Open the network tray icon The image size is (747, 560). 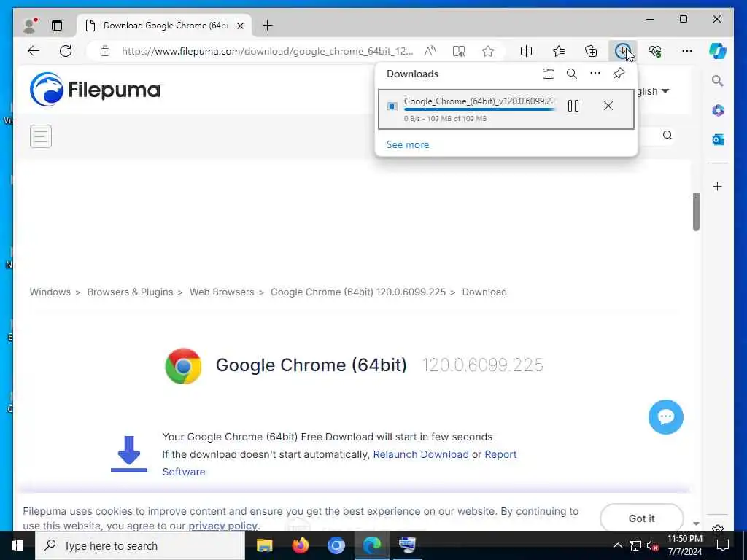pos(635,545)
